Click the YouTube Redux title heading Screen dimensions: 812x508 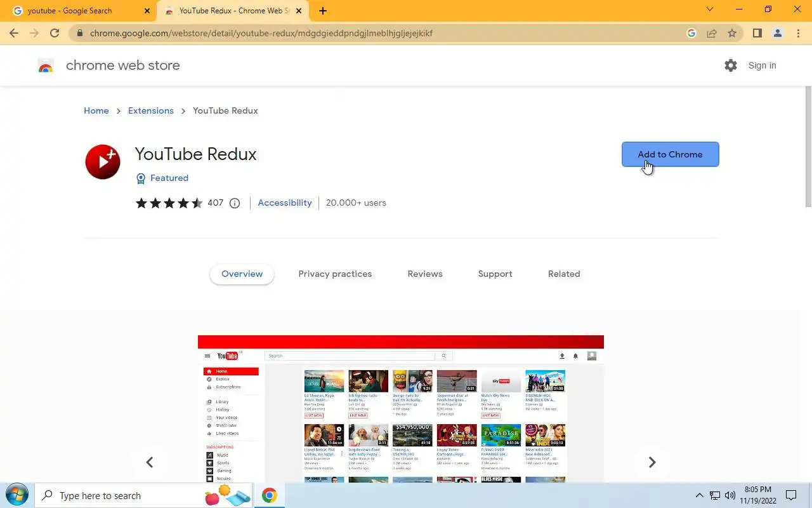pyautogui.click(x=195, y=154)
